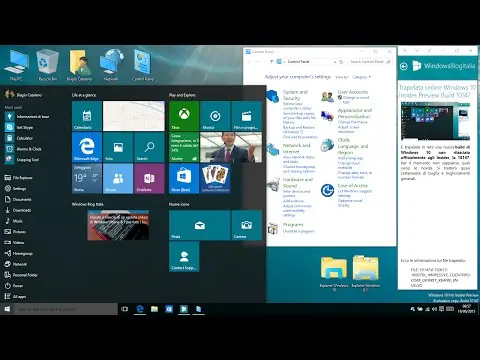
Task: Launch the Microsoft Edge tile
Action: (x=87, y=147)
